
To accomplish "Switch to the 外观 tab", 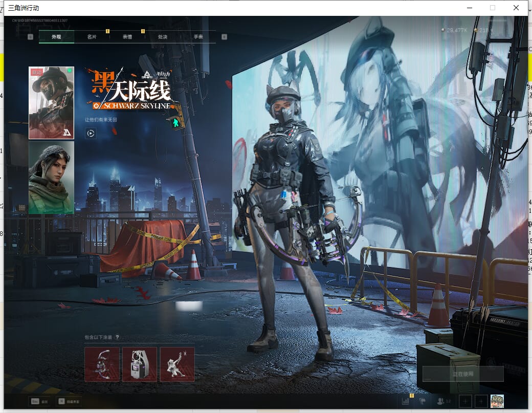I will 56,37.
